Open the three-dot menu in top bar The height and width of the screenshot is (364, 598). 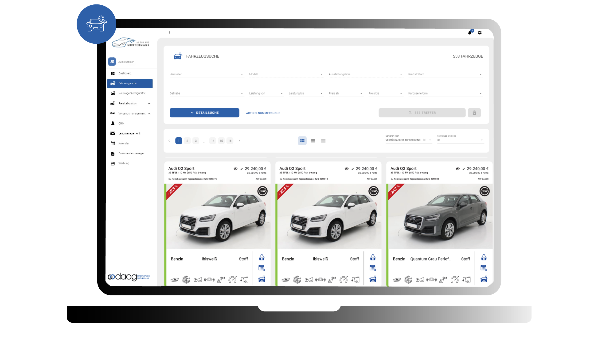(x=170, y=33)
